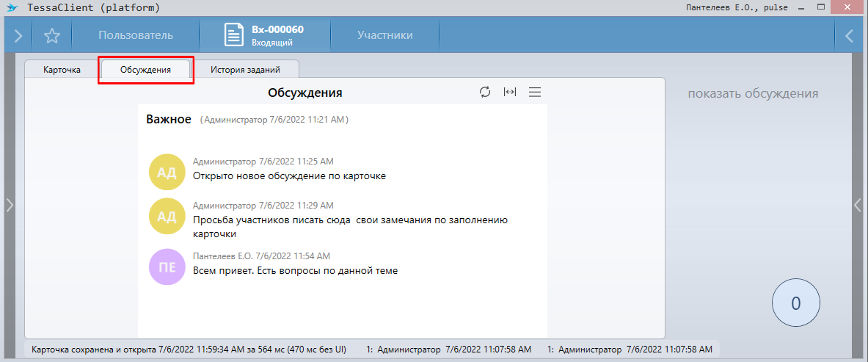The width and height of the screenshot is (868, 362).
Task: Open the discussions hamburger menu
Action: [x=535, y=92]
